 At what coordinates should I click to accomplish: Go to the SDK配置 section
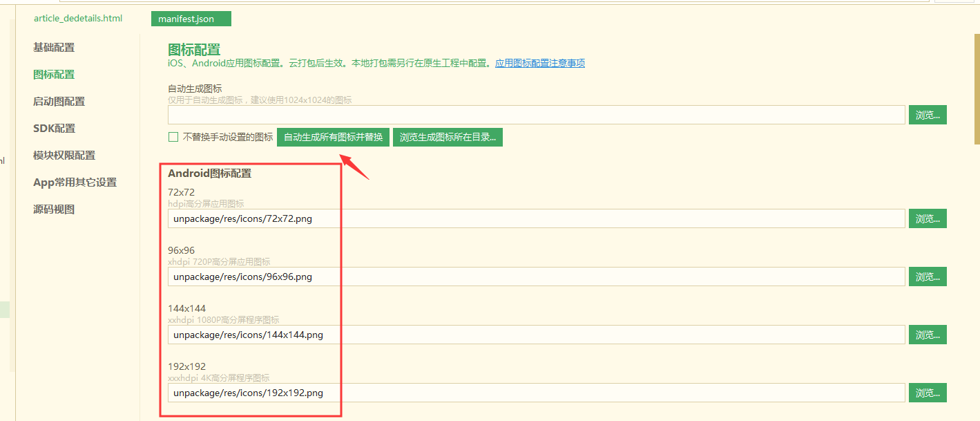pos(54,129)
